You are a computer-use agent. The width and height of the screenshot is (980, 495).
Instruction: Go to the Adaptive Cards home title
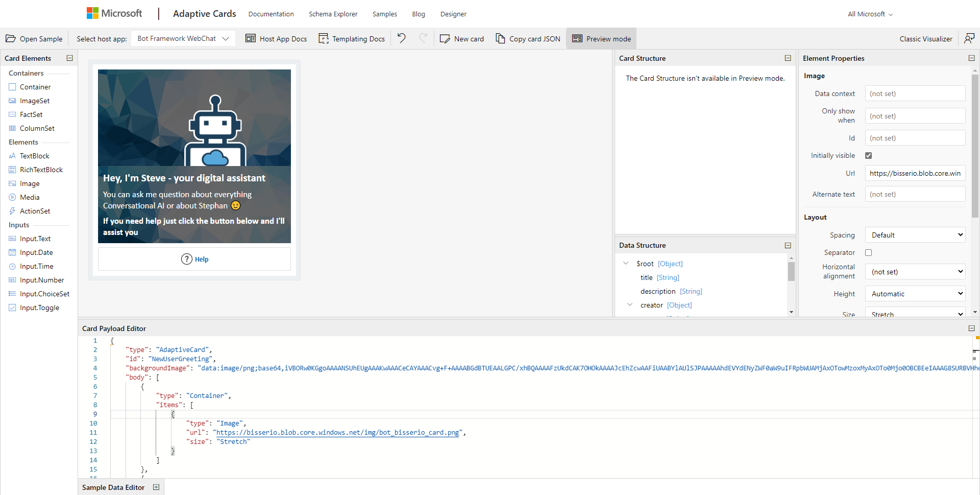204,14
